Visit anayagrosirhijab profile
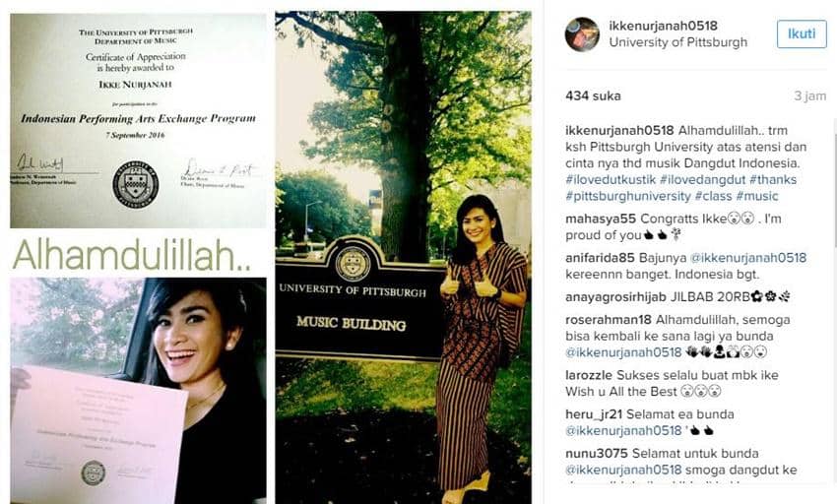 tap(616, 297)
